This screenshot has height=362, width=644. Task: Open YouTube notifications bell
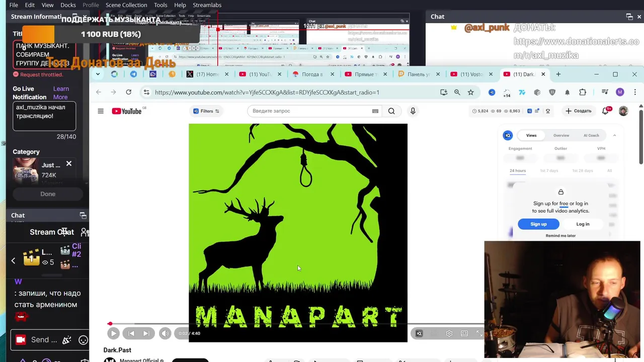tap(606, 111)
